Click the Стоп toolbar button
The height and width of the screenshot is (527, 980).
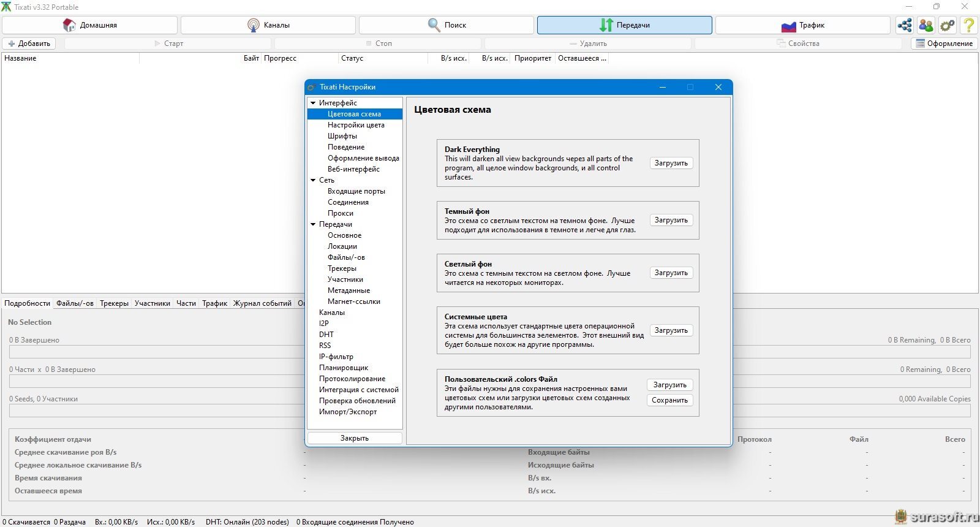[379, 44]
